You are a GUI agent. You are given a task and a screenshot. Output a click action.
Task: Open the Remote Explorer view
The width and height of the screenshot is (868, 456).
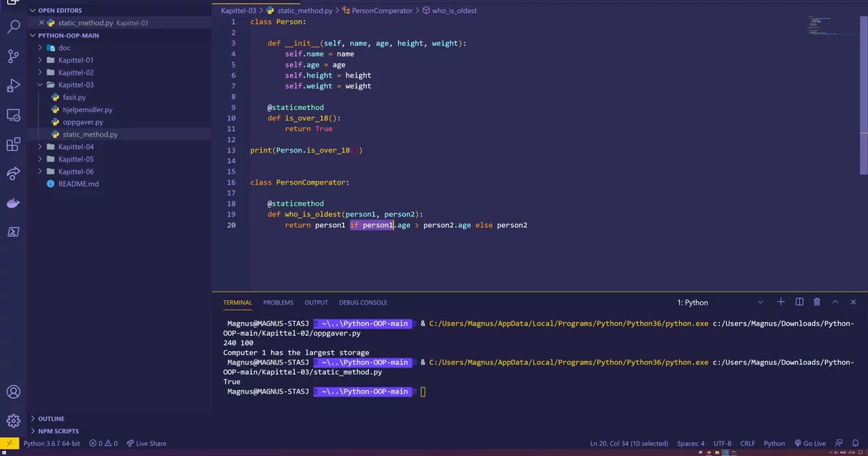click(x=13, y=115)
